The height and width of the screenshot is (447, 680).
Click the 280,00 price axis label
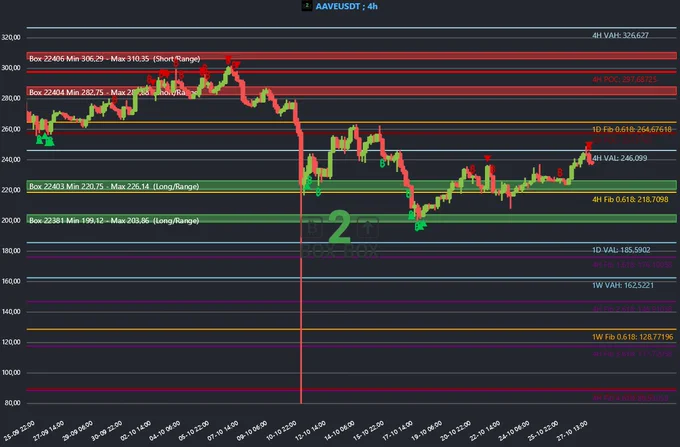(11, 98)
